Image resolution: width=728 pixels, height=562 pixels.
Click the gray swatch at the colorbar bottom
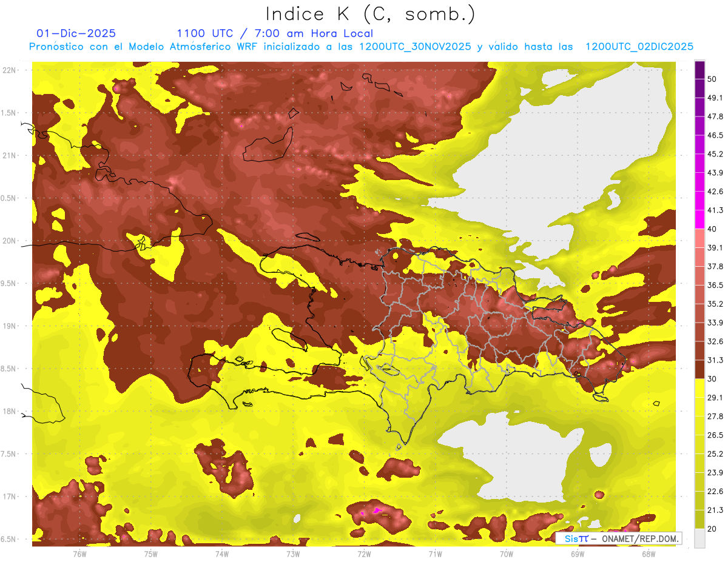click(x=699, y=538)
